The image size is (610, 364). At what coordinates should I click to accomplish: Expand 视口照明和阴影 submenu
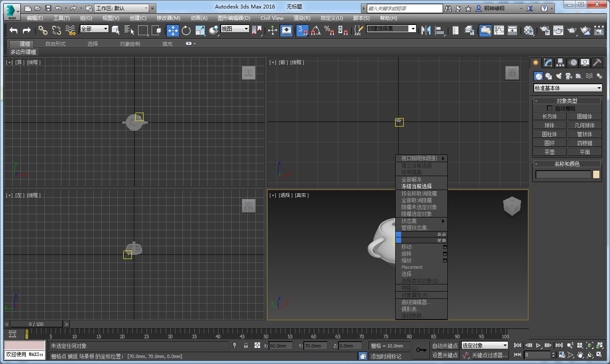tap(421, 158)
